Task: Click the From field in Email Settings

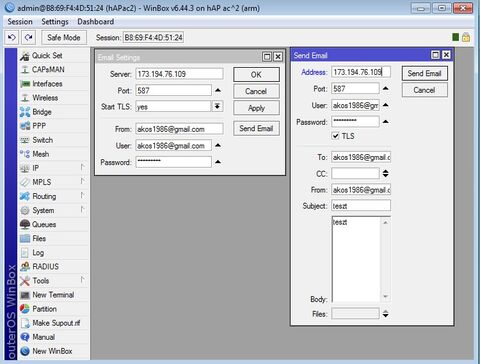Action: [179, 129]
